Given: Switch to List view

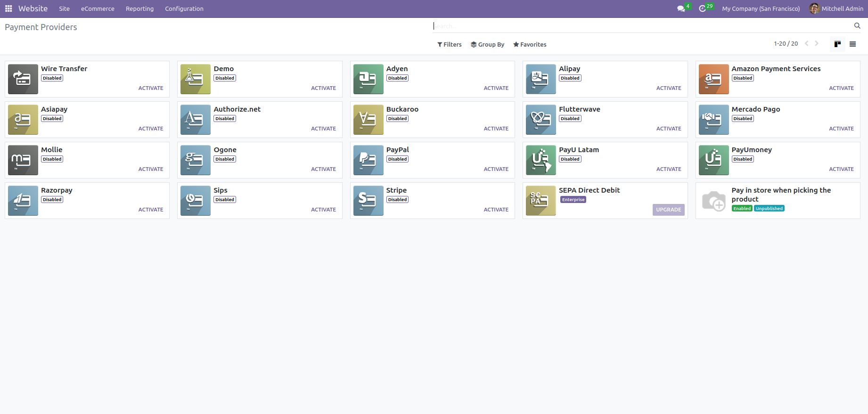Looking at the screenshot, I should pyautogui.click(x=852, y=44).
